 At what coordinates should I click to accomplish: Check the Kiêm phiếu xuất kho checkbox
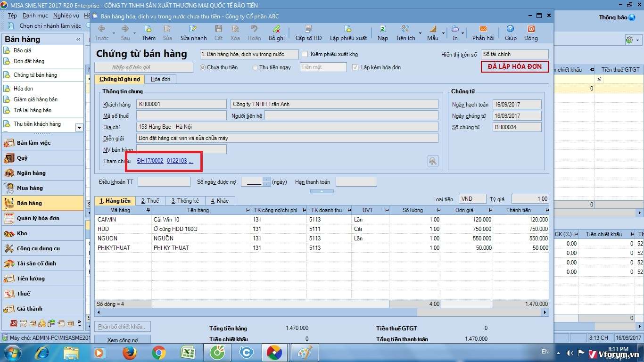(x=305, y=54)
